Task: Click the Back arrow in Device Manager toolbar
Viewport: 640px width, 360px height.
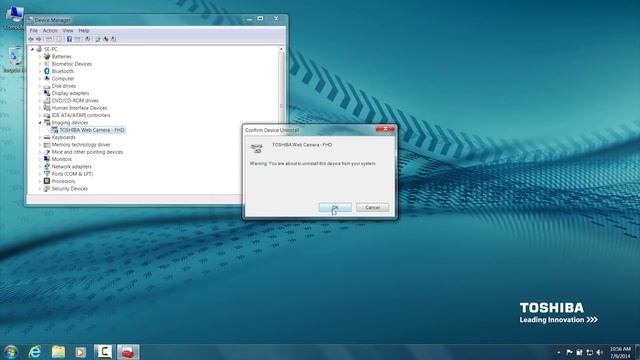Action: click(x=31, y=39)
